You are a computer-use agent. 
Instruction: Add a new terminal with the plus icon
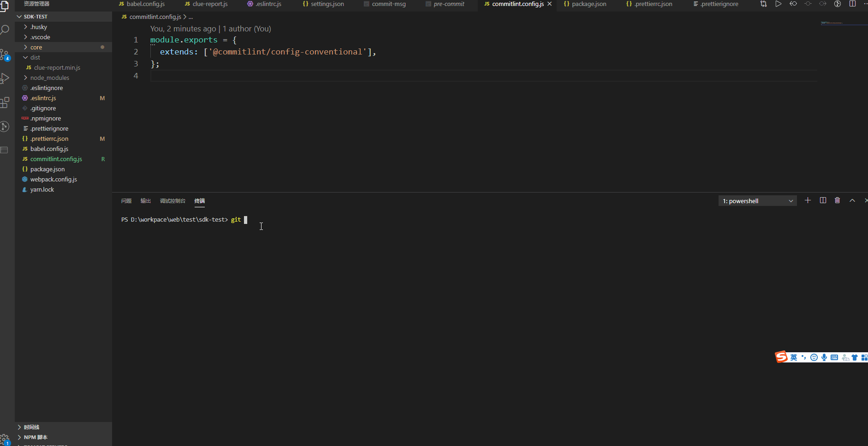(x=808, y=200)
